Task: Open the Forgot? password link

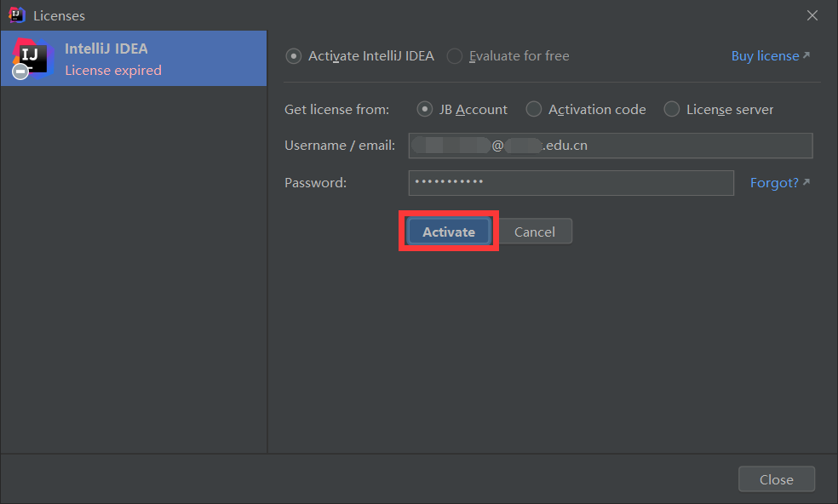Action: (780, 183)
